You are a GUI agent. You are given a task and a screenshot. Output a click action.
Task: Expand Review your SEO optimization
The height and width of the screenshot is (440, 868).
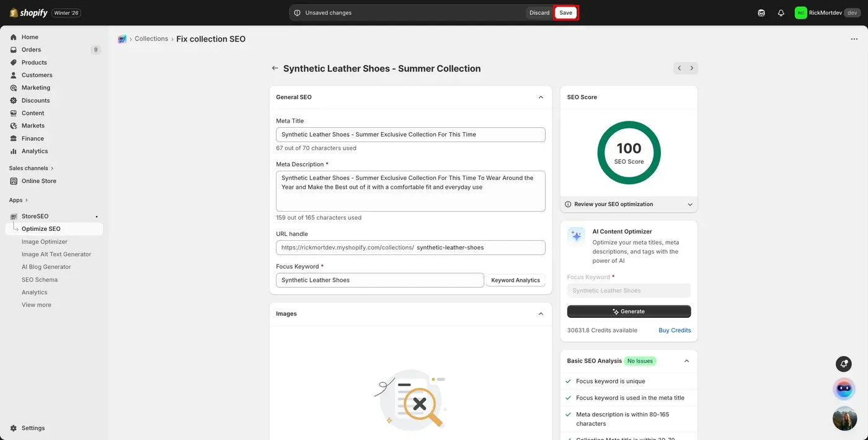(629, 204)
